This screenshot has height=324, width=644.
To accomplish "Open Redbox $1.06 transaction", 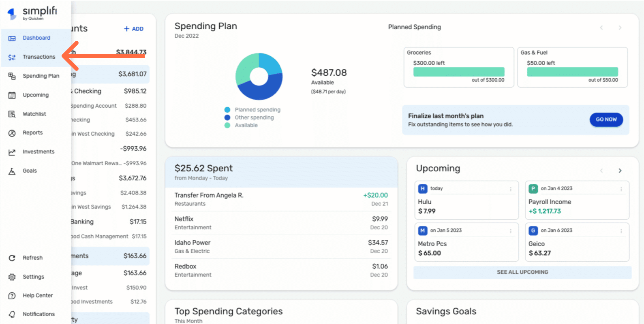I will point(281,271).
